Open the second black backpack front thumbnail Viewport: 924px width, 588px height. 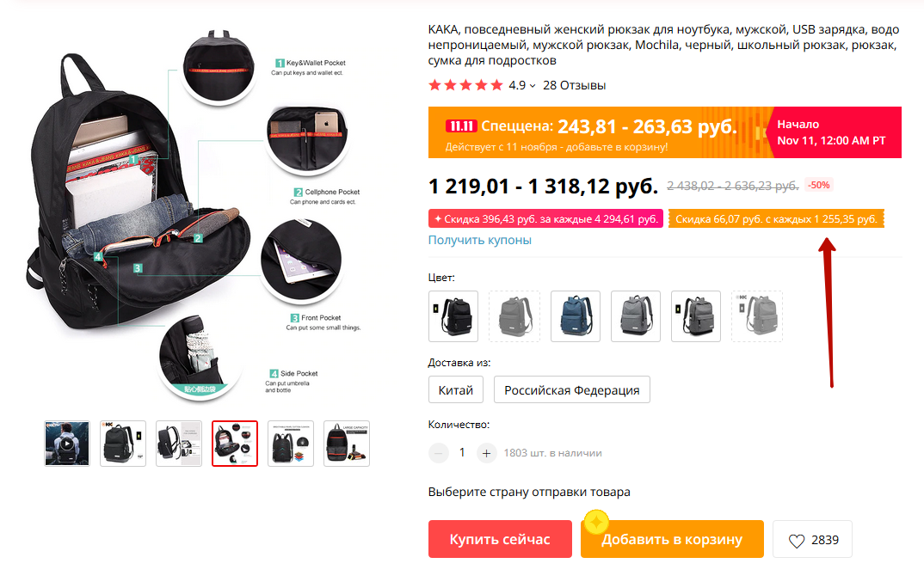coord(122,444)
